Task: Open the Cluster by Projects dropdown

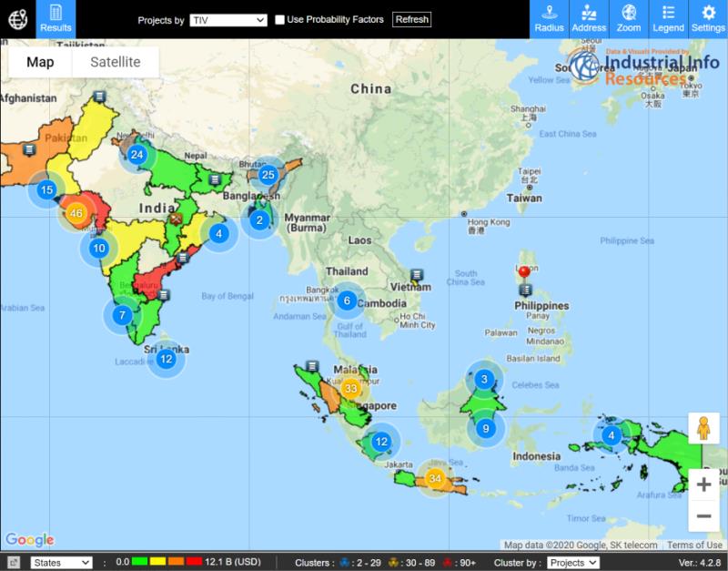Action: coord(572,563)
